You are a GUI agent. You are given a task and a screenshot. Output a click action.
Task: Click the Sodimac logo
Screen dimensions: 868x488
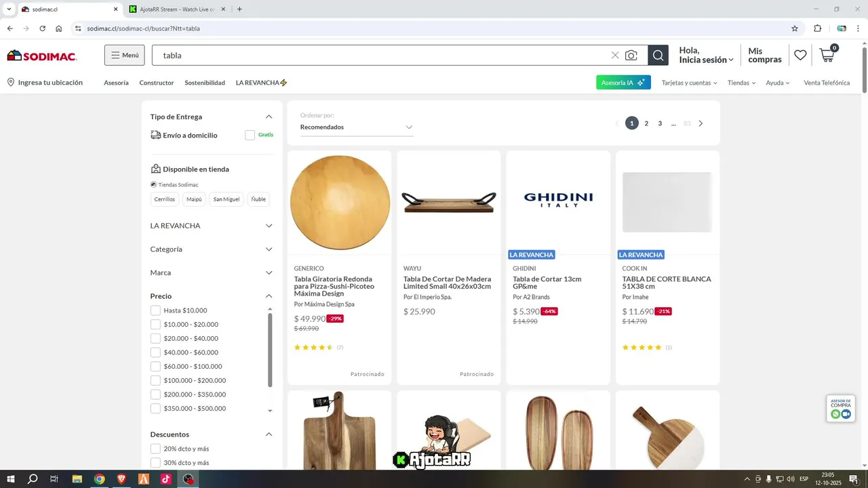(x=42, y=56)
